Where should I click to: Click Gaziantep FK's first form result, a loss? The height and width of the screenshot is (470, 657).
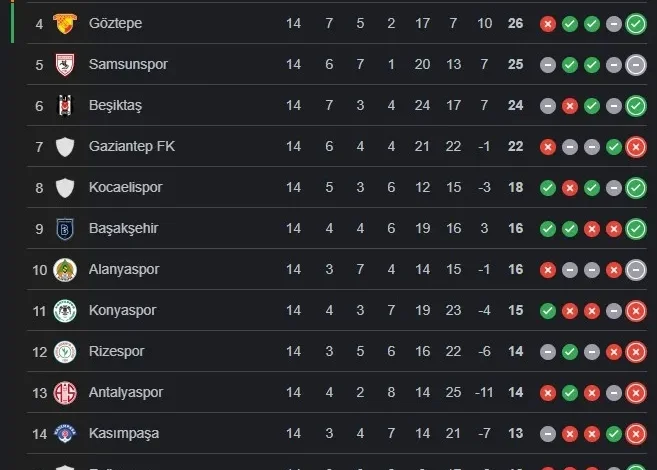(x=547, y=146)
